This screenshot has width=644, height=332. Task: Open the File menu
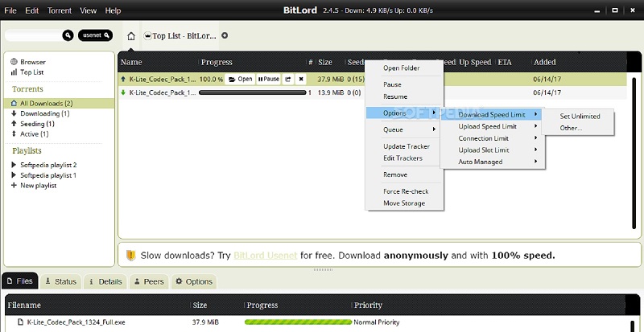pos(10,10)
